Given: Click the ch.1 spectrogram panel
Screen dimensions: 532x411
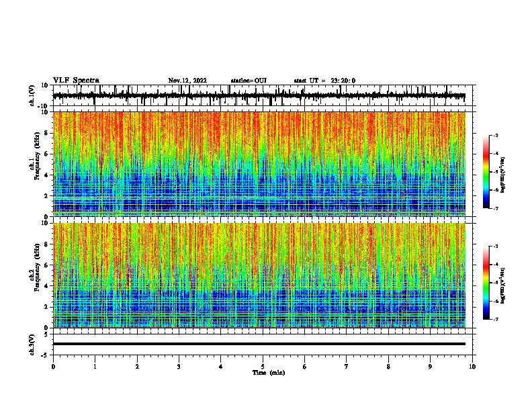Looking at the screenshot, I should 259,164.
